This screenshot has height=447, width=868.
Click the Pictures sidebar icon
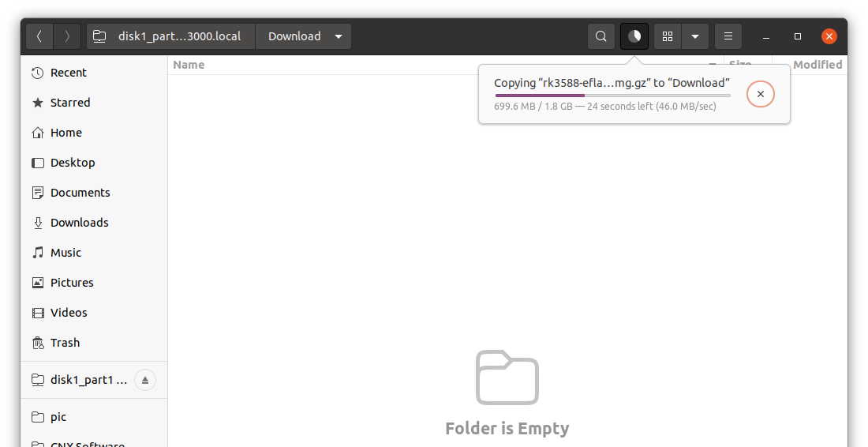pos(38,283)
